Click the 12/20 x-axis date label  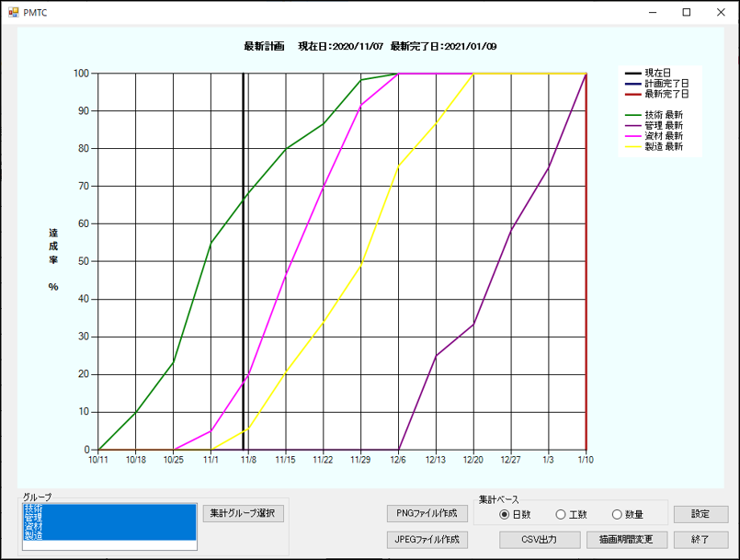tap(473, 460)
